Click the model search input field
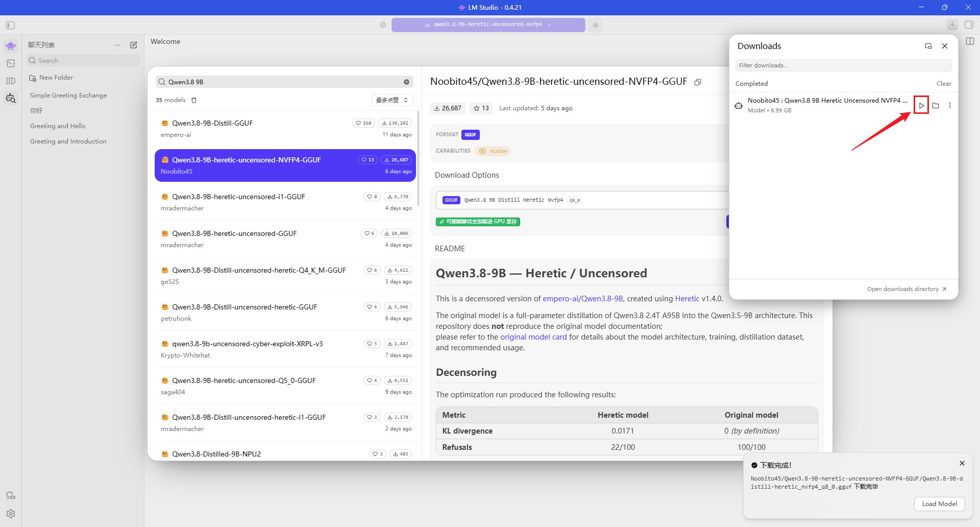This screenshot has height=527, width=980. click(x=284, y=82)
